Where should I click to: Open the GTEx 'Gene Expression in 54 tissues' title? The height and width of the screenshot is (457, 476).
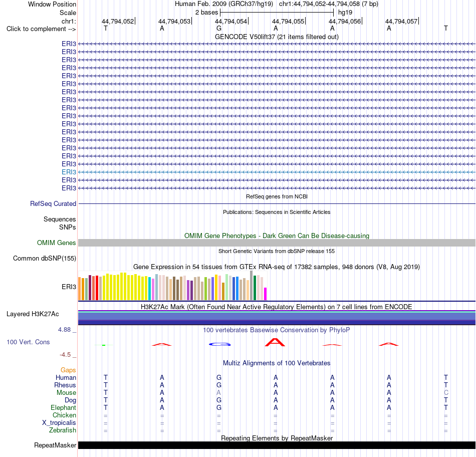(277, 267)
